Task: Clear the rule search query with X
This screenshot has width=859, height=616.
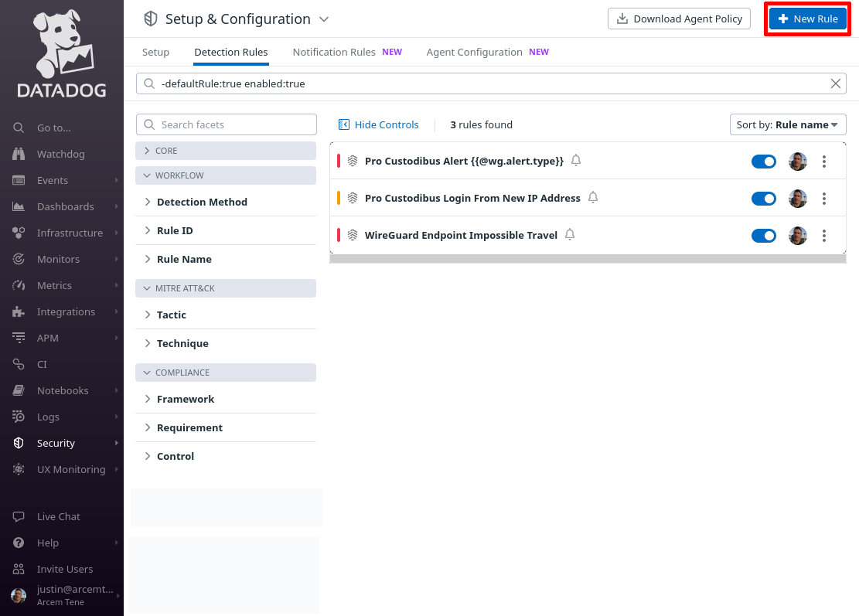Action: pos(836,83)
